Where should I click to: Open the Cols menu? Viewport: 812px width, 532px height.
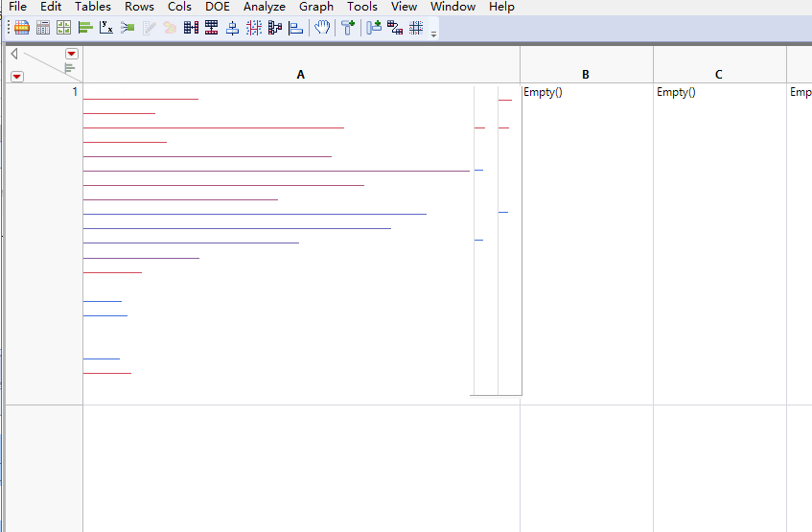(x=179, y=7)
